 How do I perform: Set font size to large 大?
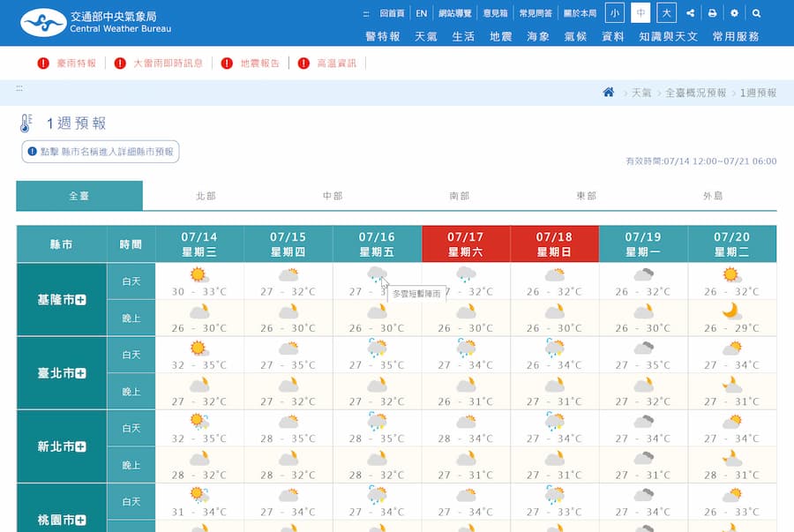[666, 13]
